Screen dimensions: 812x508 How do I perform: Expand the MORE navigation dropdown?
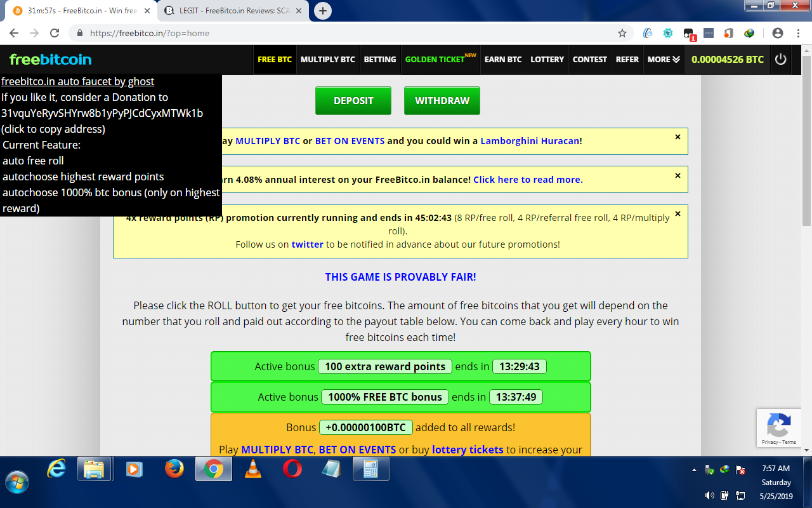(x=664, y=59)
